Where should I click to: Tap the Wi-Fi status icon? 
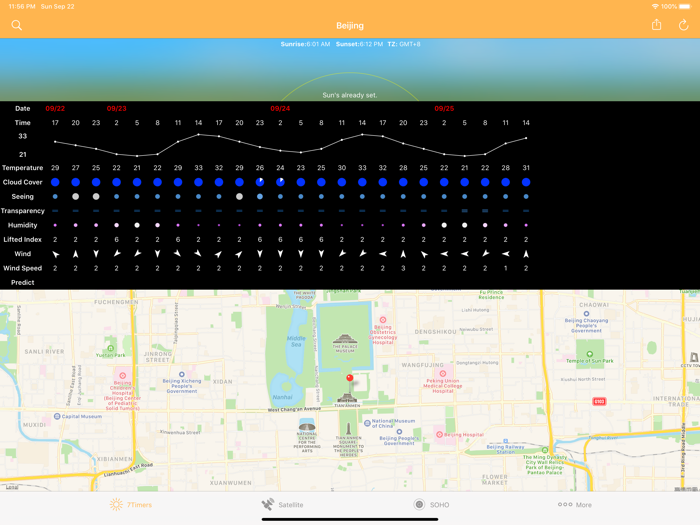655,7
